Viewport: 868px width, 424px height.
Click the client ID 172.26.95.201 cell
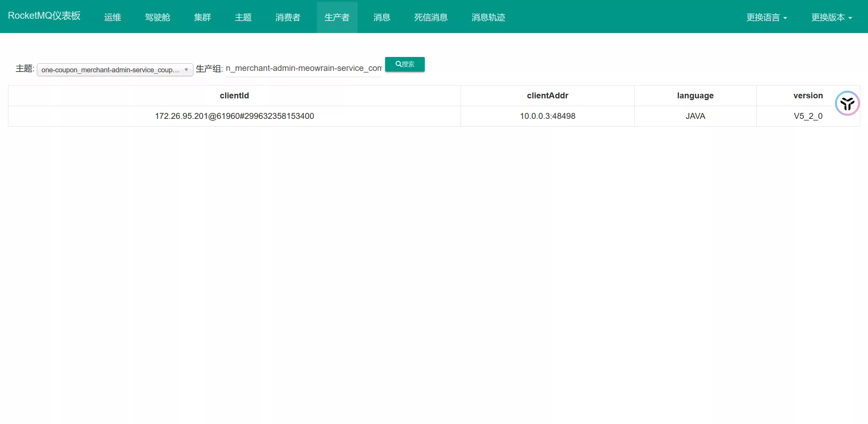pos(234,116)
